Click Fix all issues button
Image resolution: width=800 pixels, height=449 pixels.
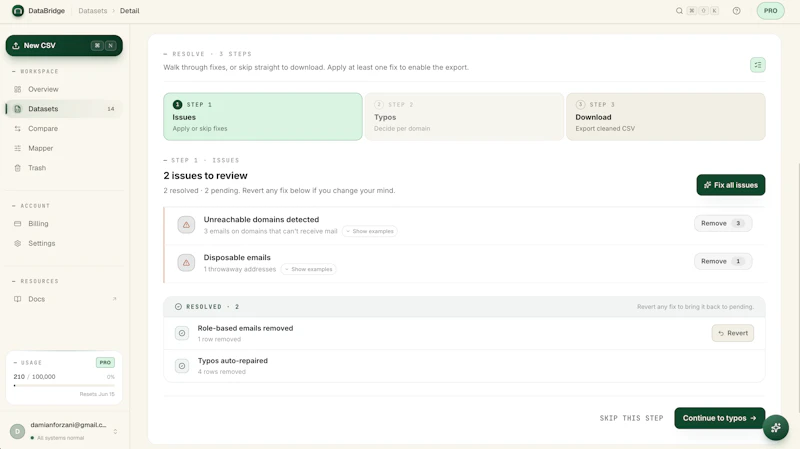click(x=731, y=185)
